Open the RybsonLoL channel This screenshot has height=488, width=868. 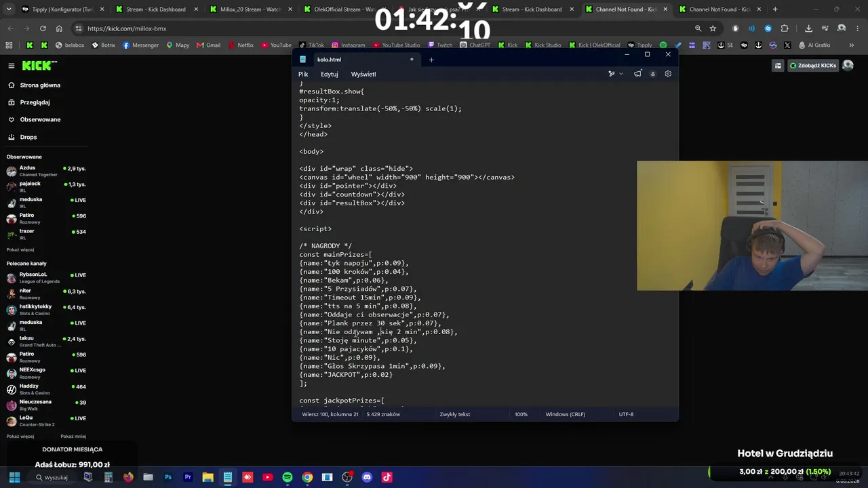click(x=46, y=277)
